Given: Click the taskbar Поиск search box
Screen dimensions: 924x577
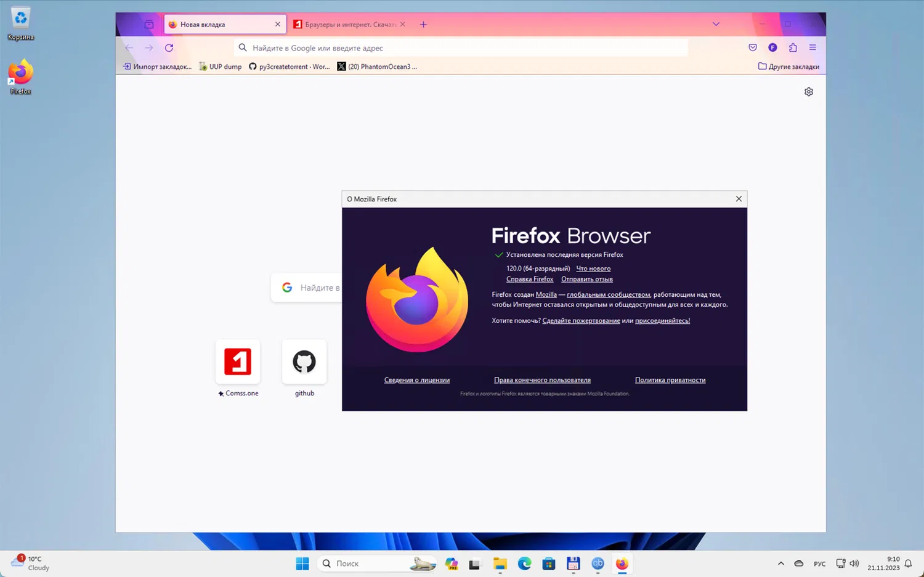Looking at the screenshot, I should click(378, 563).
